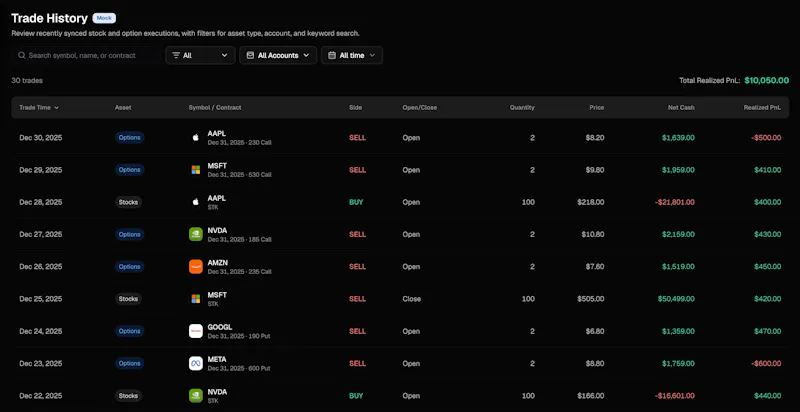800x412 pixels.
Task: Click the date Dec 30, 2025
Action: pos(41,138)
